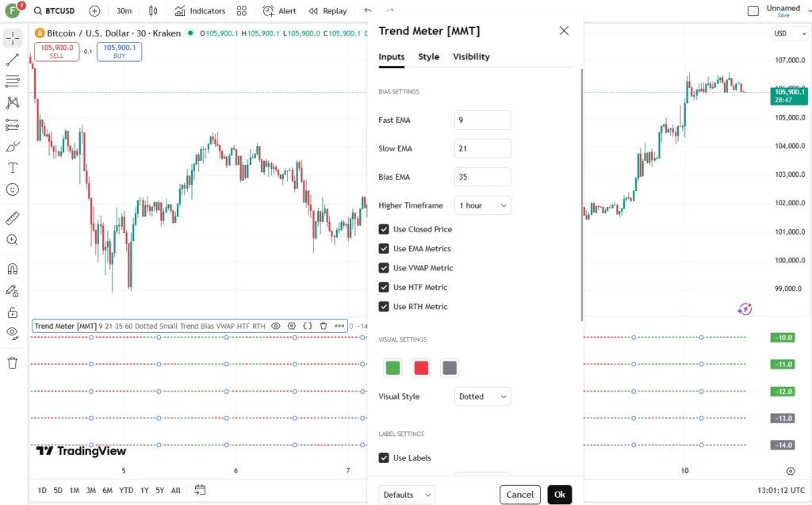Open the layout setup square icon
This screenshot has width=812, height=505.
(x=753, y=11)
